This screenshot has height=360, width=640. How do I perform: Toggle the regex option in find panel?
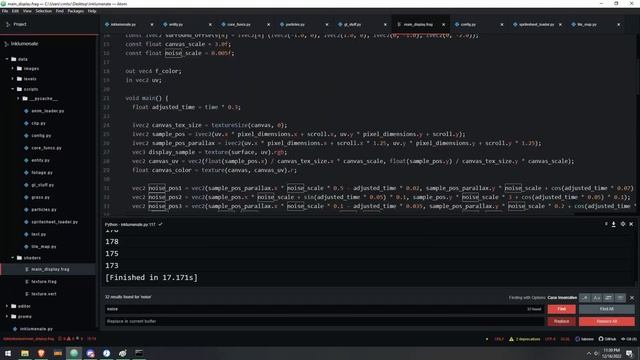[585, 298]
